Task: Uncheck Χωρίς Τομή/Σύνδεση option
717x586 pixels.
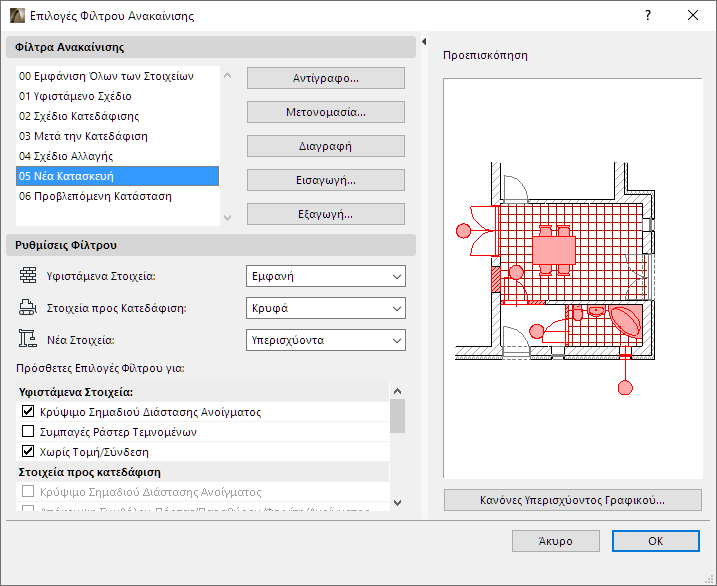Action: pyautogui.click(x=28, y=452)
